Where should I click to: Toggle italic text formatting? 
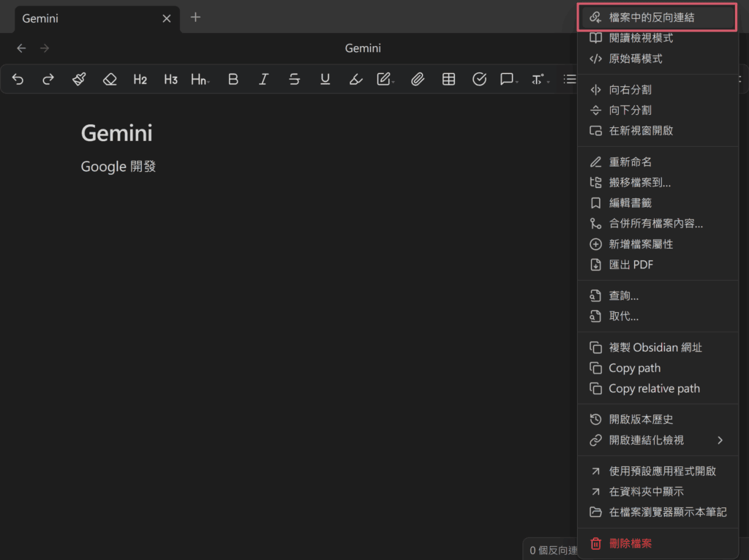tap(264, 80)
